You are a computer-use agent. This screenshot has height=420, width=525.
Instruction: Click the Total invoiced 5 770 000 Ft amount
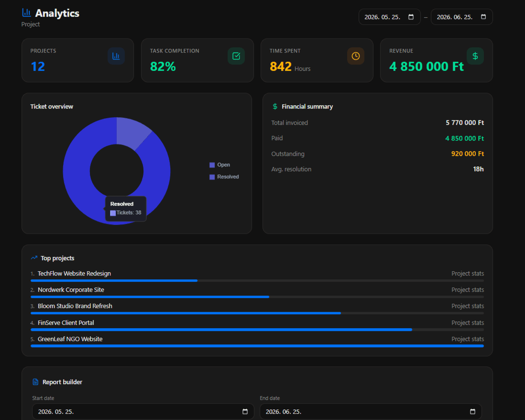pos(465,122)
